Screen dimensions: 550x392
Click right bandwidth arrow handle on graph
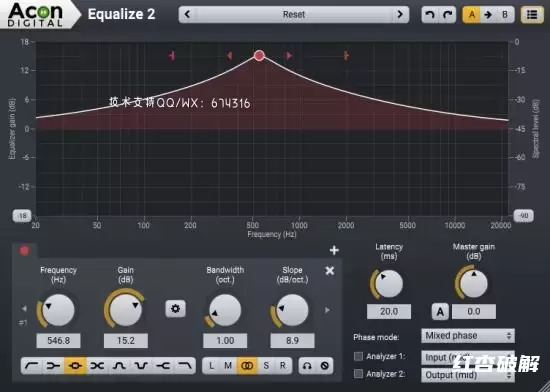[x=289, y=55]
